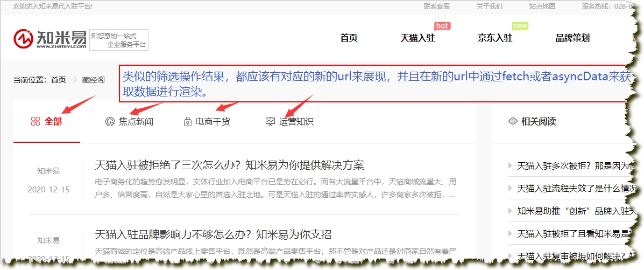Click the 知米易 red logo icon
Screen dimensions: 644x270
tap(24, 39)
